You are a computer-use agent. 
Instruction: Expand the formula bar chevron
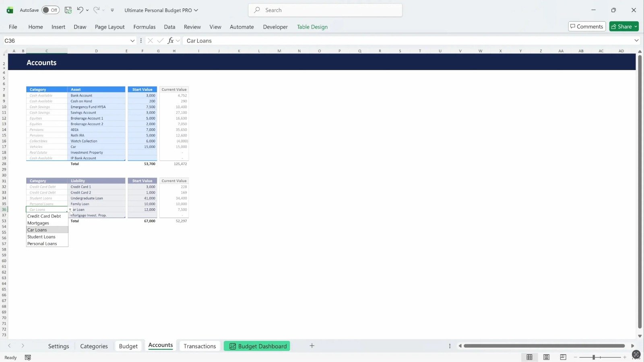click(x=636, y=41)
